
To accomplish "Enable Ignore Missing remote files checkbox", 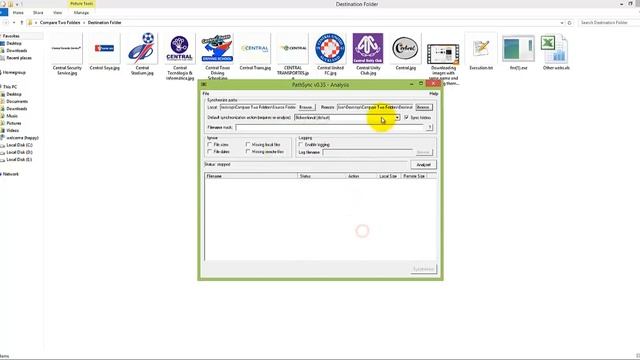I will (248, 151).
